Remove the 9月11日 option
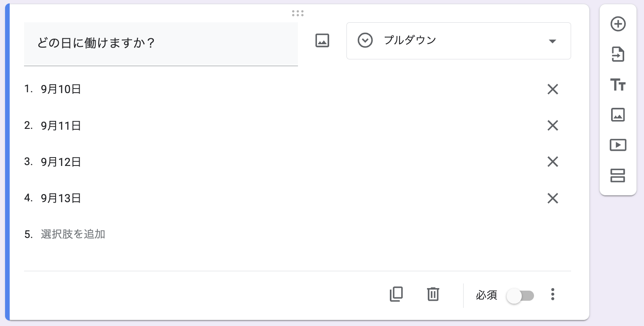The image size is (644, 326). pyautogui.click(x=553, y=126)
